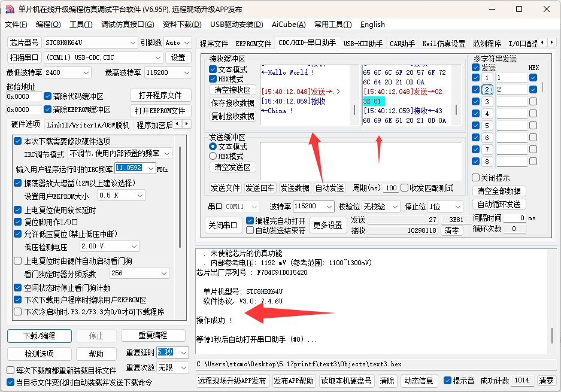Open the AiCube(A) menu
561x392 pixels.
[x=289, y=25]
